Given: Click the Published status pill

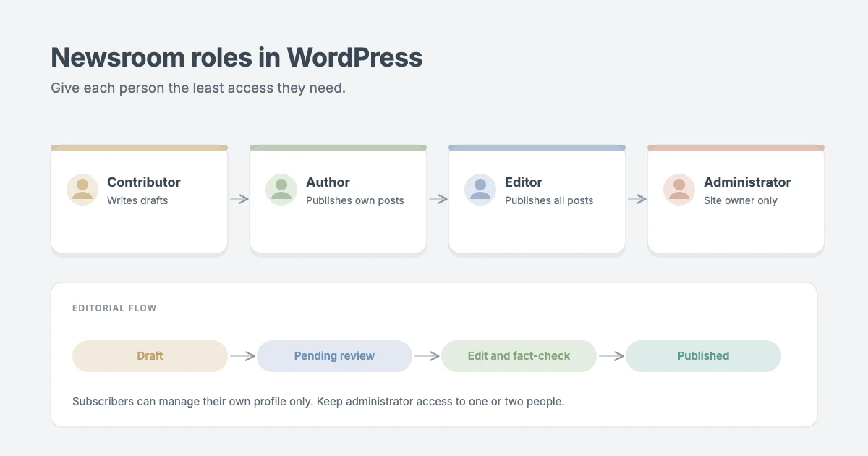Looking at the screenshot, I should point(703,356).
